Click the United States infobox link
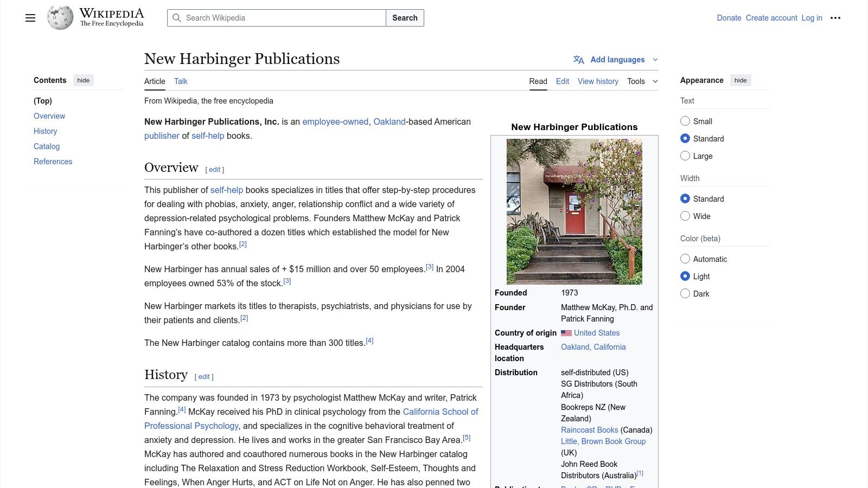868x488 pixels. [x=597, y=333]
